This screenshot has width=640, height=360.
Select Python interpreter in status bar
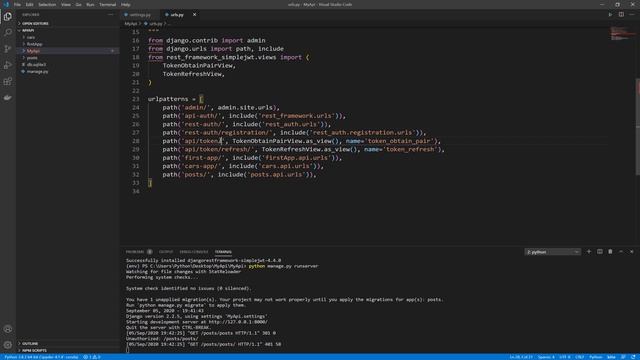[41, 357]
